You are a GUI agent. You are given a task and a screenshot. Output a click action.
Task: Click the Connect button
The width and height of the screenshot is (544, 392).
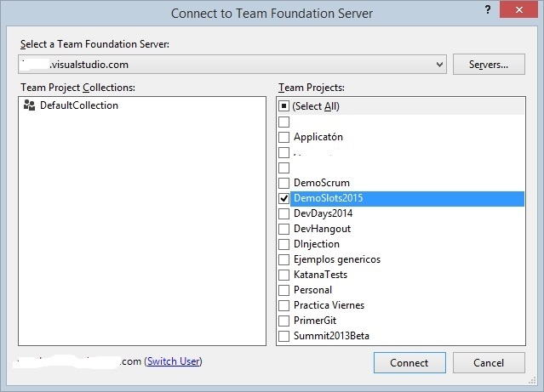(x=409, y=363)
